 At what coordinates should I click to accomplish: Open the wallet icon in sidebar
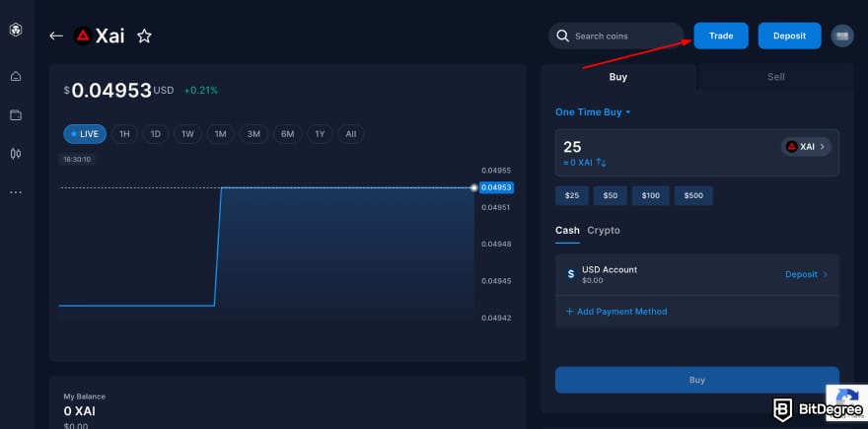(16, 115)
